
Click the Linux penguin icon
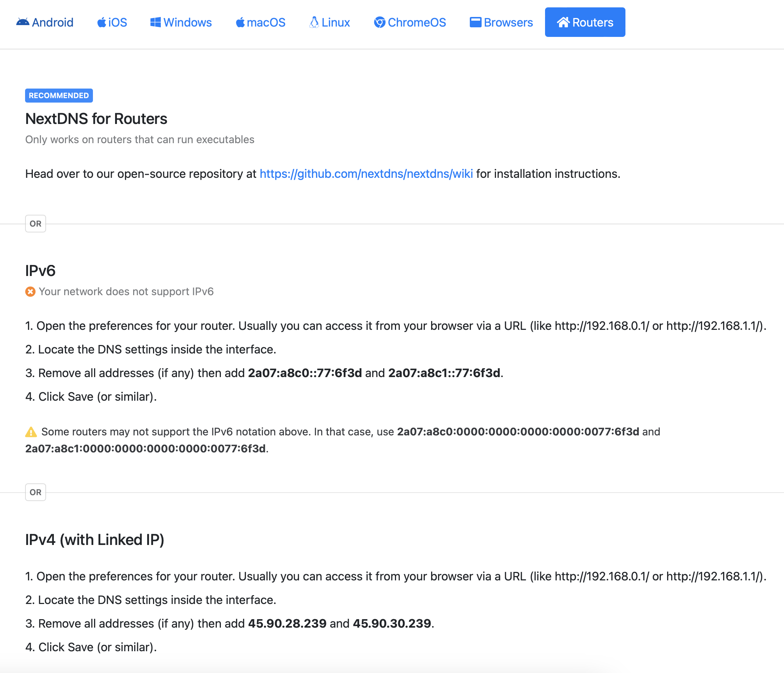click(314, 23)
